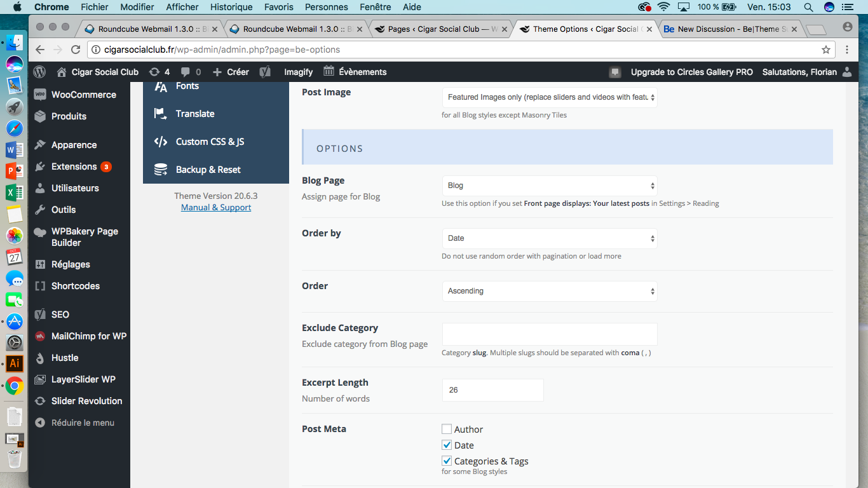868x488 pixels.
Task: Open Finder from the dock
Action: coord(14,43)
